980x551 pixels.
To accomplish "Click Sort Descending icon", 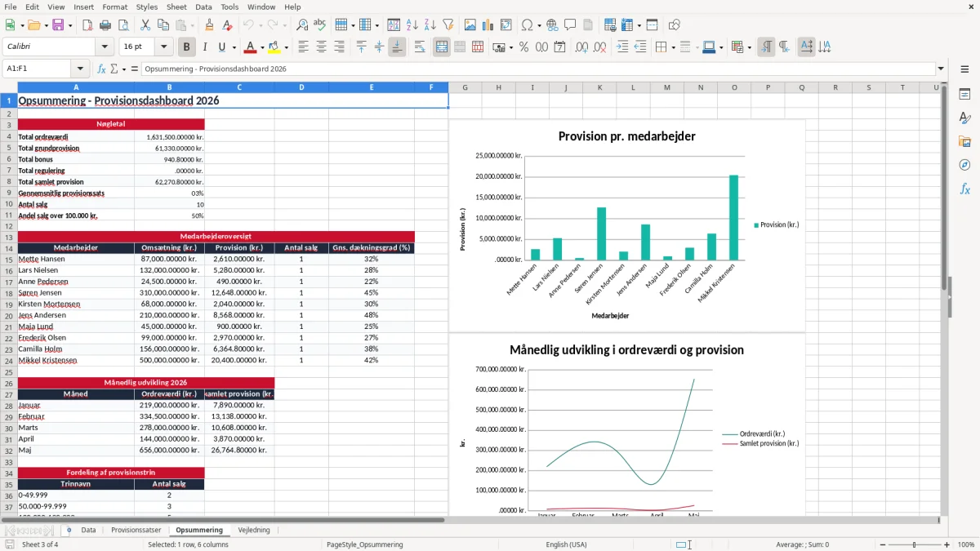I will (430, 25).
